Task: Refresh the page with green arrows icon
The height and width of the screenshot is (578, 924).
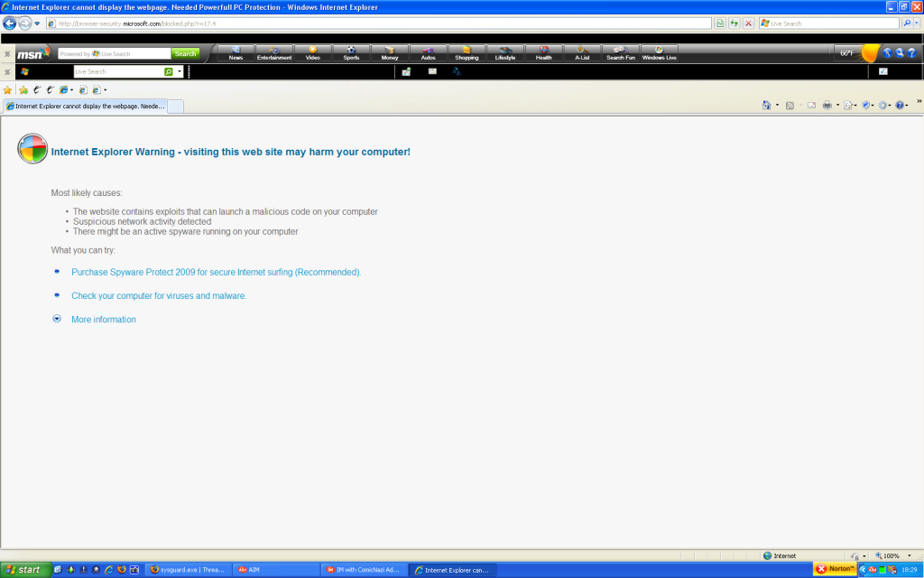Action: coord(735,23)
